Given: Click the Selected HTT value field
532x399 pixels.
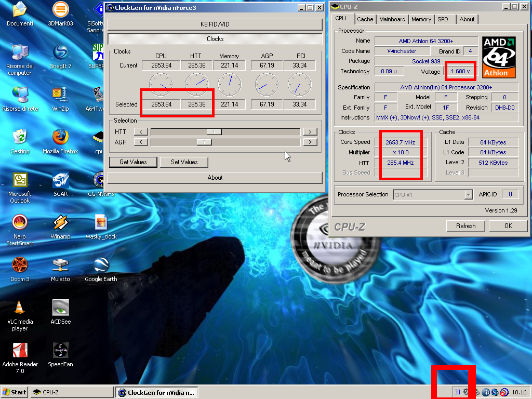Looking at the screenshot, I should pos(197,104).
